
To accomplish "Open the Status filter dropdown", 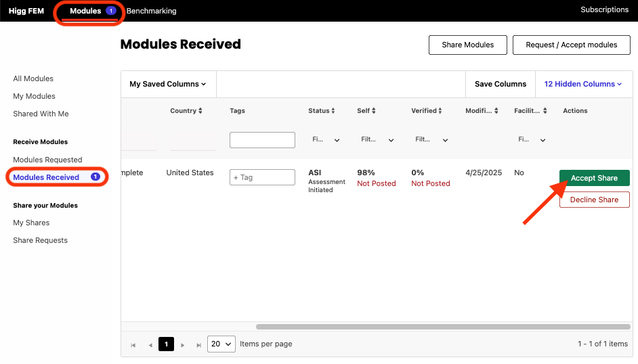I will pyautogui.click(x=326, y=140).
